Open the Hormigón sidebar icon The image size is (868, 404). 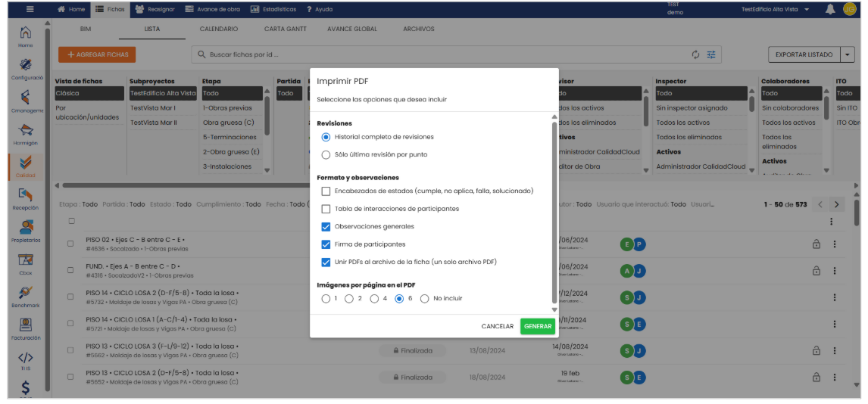26,130
